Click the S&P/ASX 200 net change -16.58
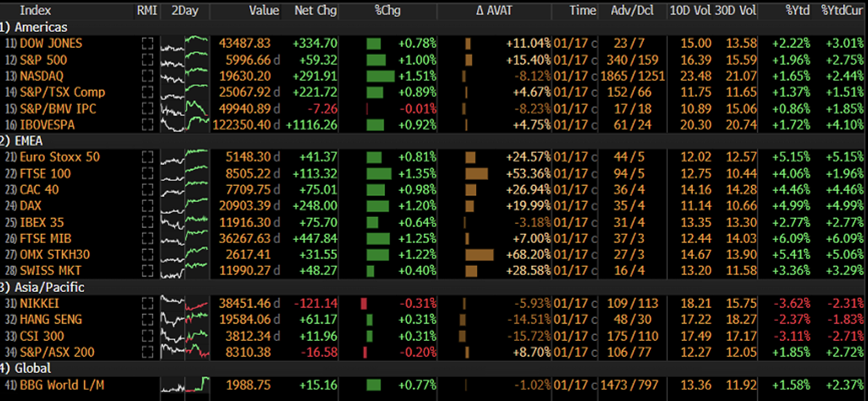 [319, 352]
